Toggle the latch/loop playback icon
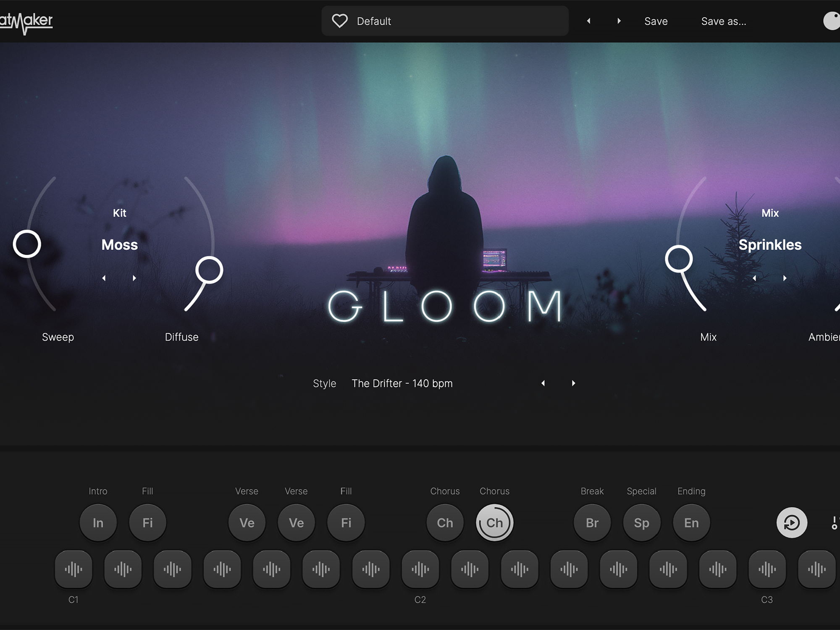Image resolution: width=840 pixels, height=630 pixels. coord(792,523)
